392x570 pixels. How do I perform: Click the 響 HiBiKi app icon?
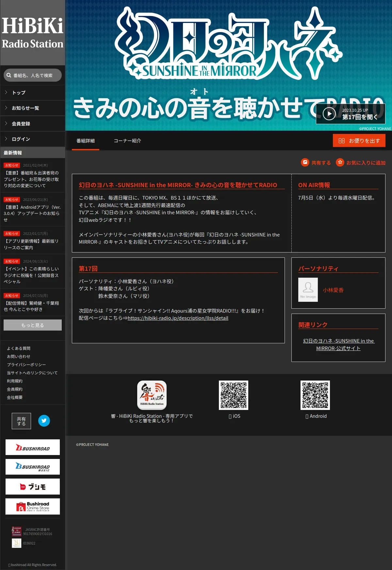pyautogui.click(x=152, y=395)
